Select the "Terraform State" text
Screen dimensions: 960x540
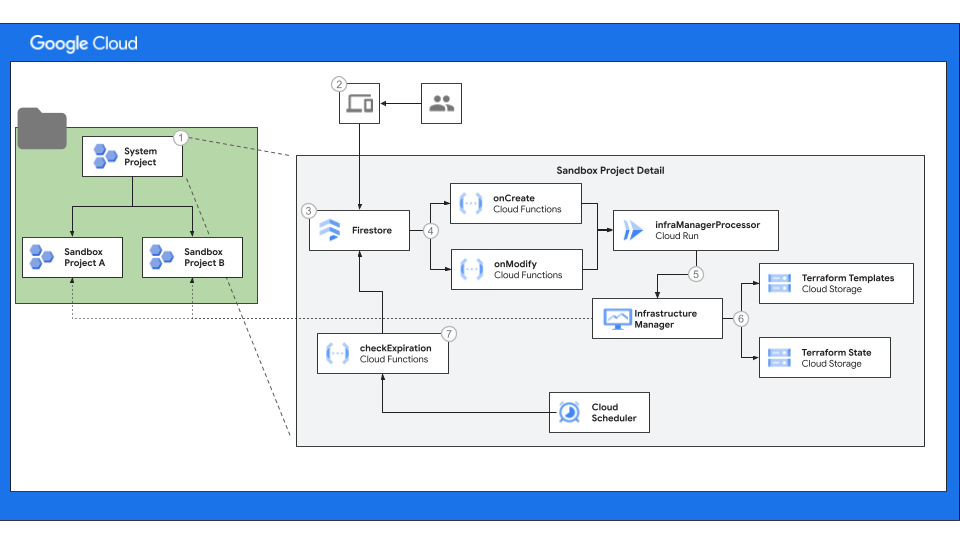coord(836,353)
